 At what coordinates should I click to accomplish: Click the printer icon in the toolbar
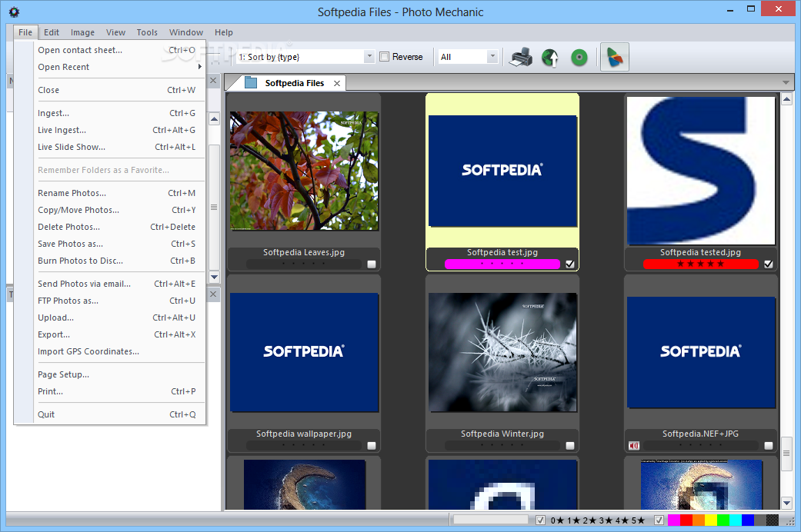tap(521, 57)
